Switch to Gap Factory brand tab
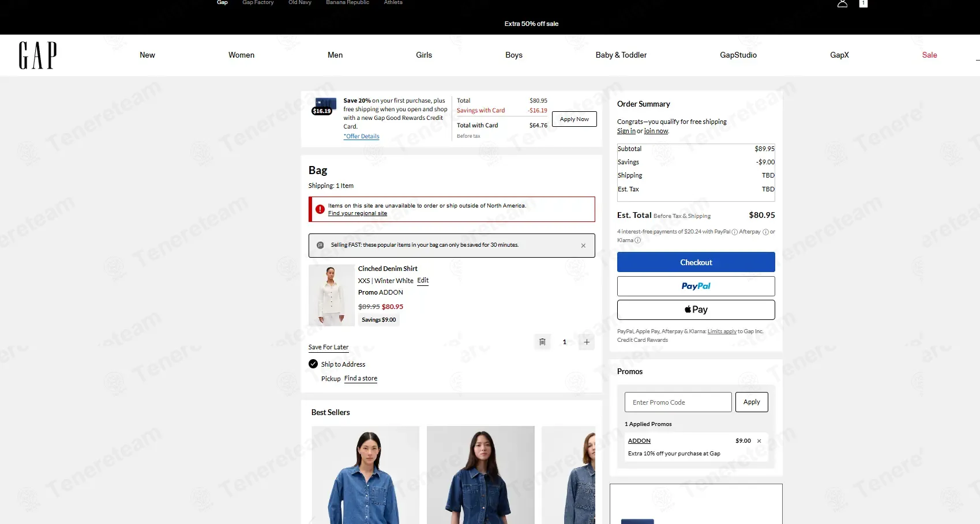The width and height of the screenshot is (980, 524). coord(258,2)
